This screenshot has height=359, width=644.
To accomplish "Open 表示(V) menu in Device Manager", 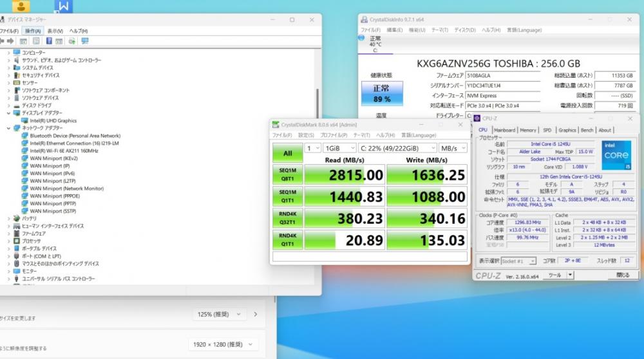I will 55,31.
